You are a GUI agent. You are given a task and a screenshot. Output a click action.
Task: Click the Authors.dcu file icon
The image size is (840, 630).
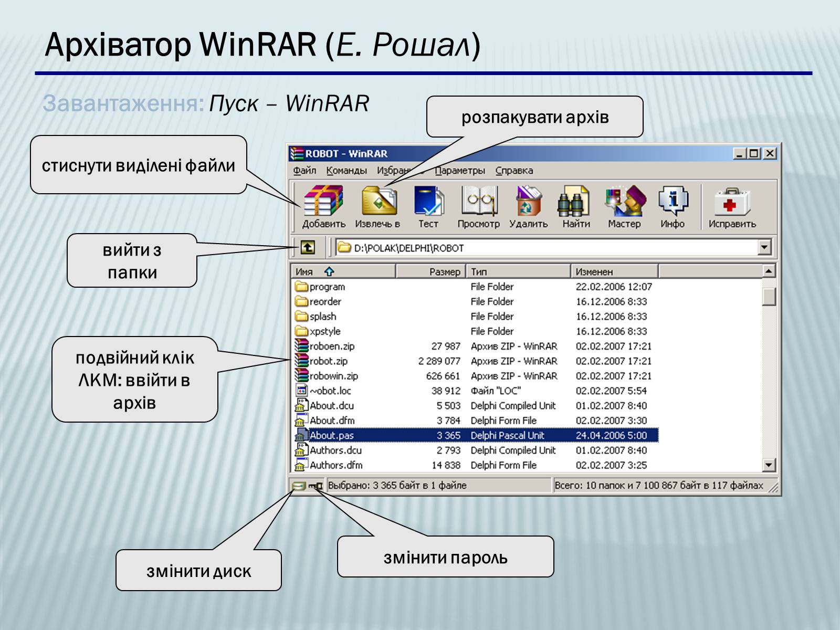click(301, 450)
